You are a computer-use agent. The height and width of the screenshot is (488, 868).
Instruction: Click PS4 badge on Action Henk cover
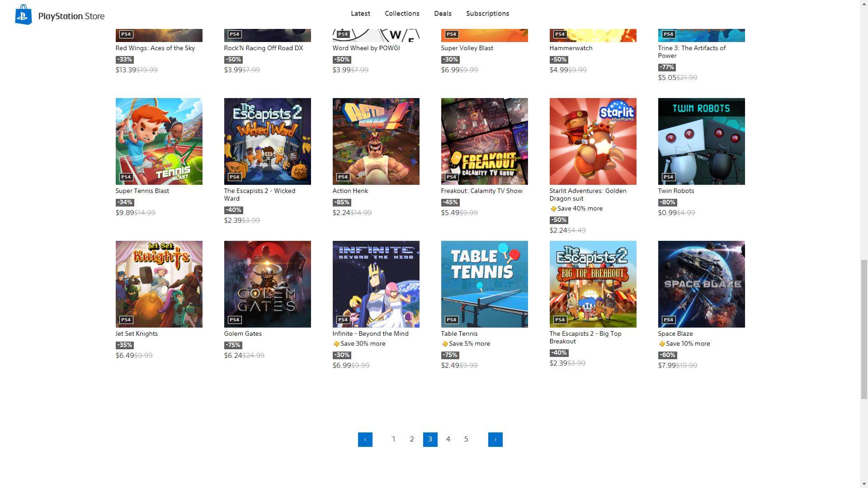click(x=343, y=177)
